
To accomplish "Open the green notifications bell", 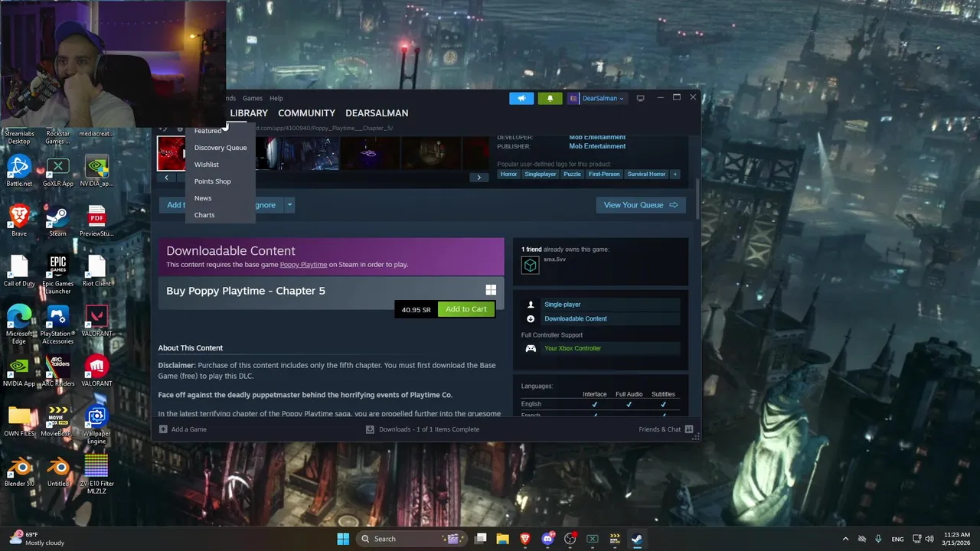I will pos(550,98).
